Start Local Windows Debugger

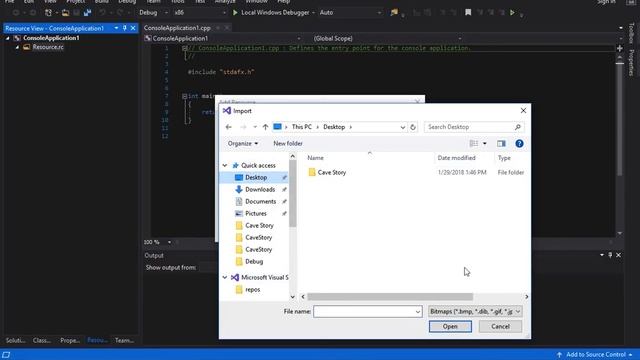(x=271, y=13)
